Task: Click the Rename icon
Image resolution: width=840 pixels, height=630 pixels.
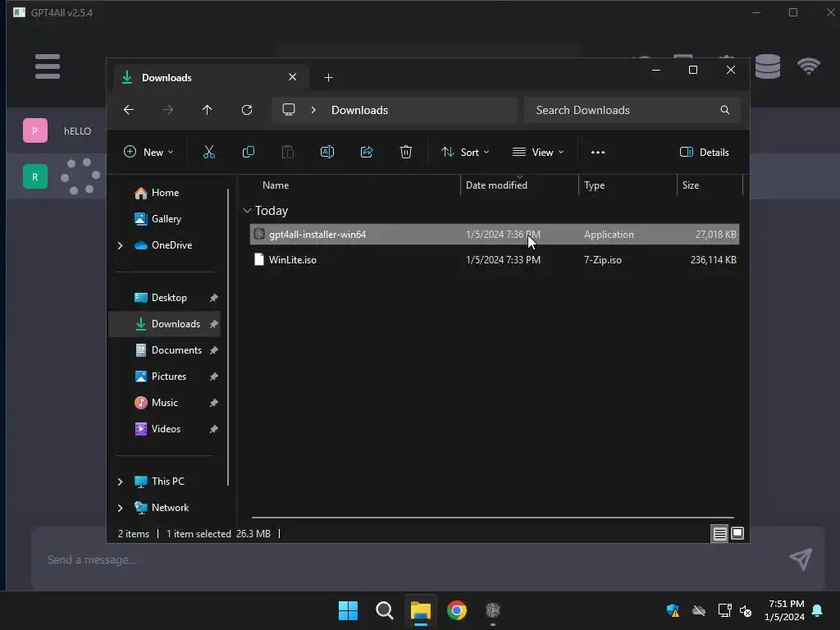Action: click(x=326, y=152)
